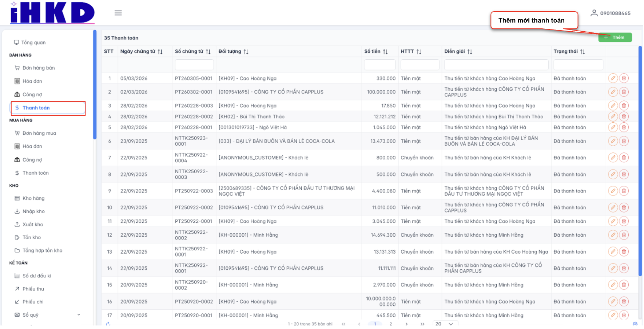The image size is (644, 329).
Task: Go to the next page arrow in pagination
Action: point(406,324)
